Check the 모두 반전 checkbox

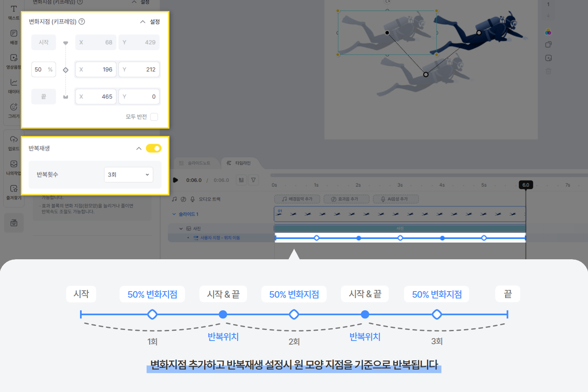click(154, 117)
